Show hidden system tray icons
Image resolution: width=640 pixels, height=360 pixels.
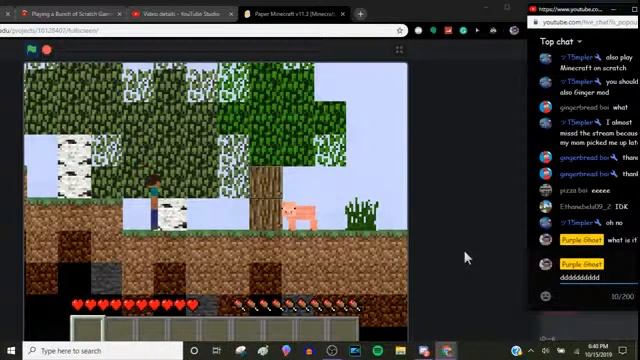point(531,351)
